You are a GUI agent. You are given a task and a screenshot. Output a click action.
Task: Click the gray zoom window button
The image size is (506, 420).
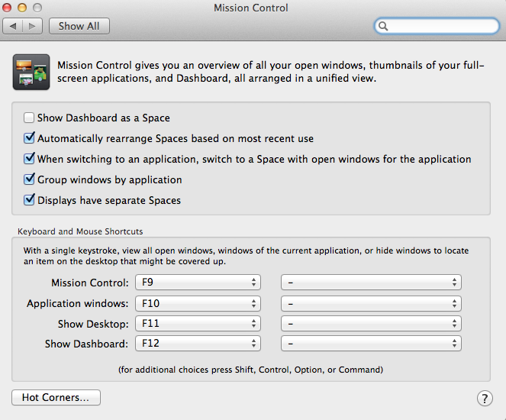(37, 8)
